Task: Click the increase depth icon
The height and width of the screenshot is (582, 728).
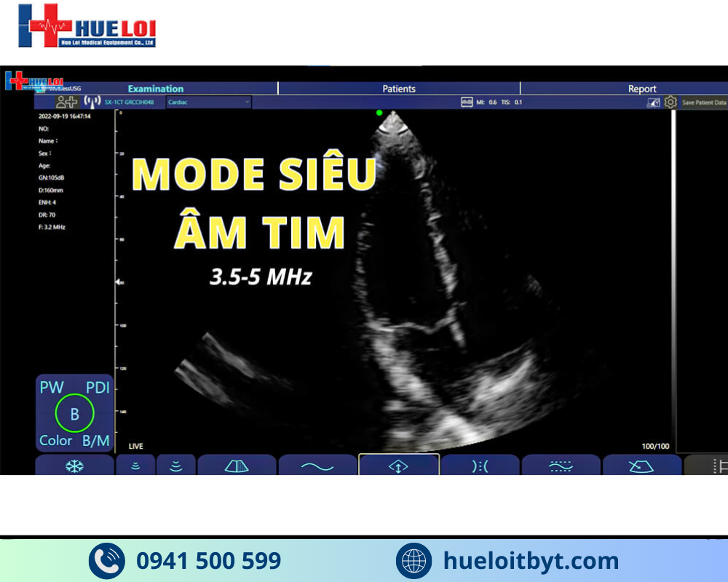Action: (x=176, y=466)
